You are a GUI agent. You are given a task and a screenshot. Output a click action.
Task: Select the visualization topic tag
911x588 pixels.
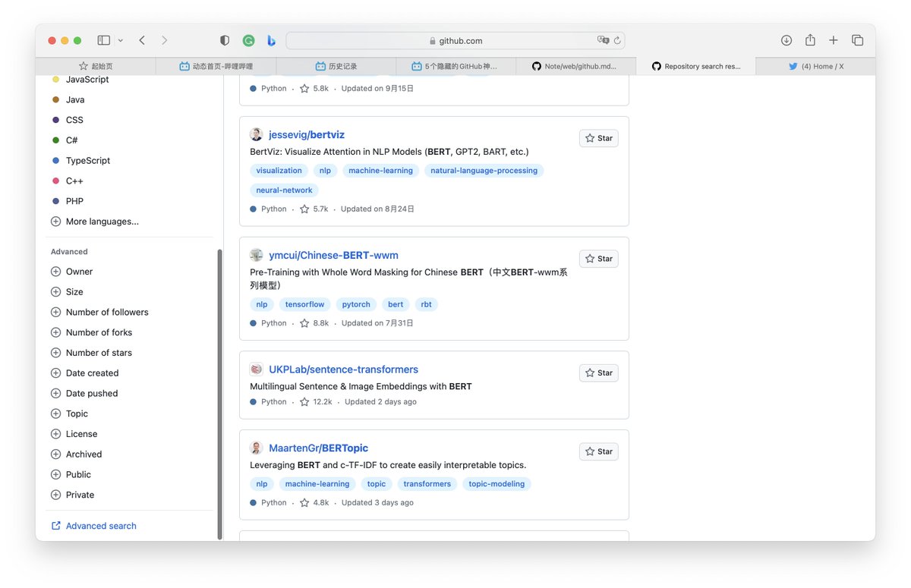(279, 171)
